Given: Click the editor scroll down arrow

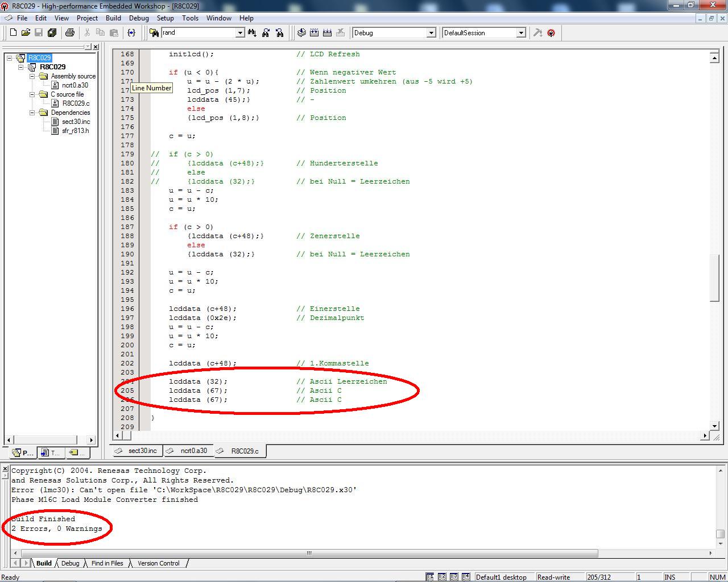Looking at the screenshot, I should click(x=714, y=426).
